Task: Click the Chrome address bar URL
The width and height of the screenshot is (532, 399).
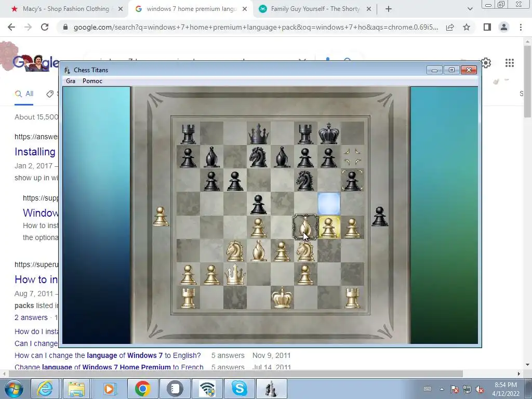Action: (256, 27)
